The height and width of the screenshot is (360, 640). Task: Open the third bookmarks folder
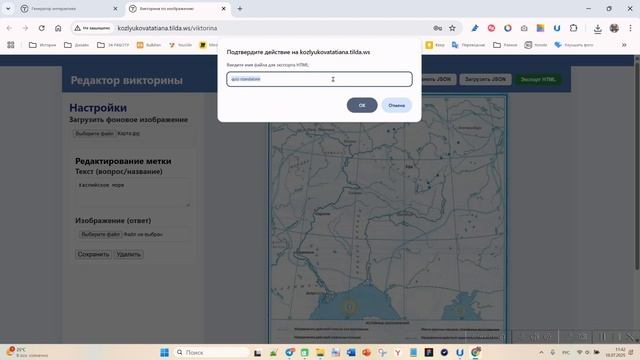[113, 45]
